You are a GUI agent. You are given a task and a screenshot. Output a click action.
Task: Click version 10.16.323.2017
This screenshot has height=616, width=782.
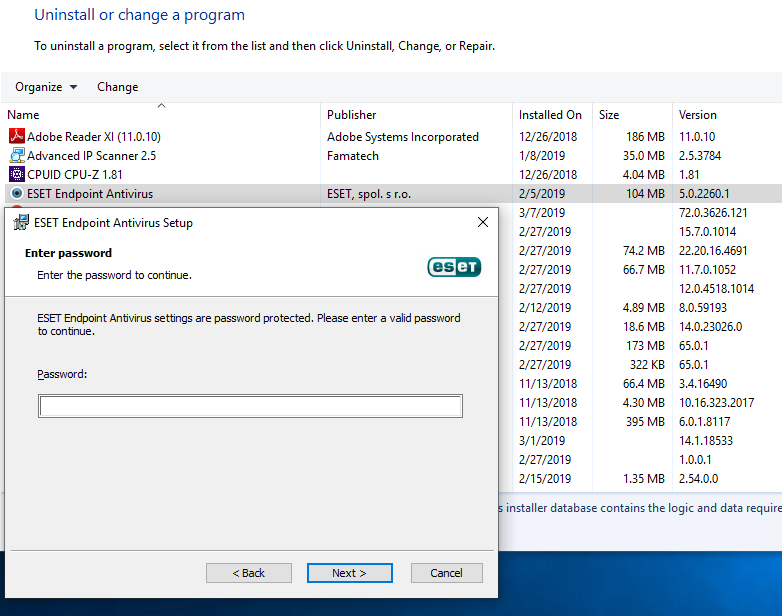click(716, 403)
